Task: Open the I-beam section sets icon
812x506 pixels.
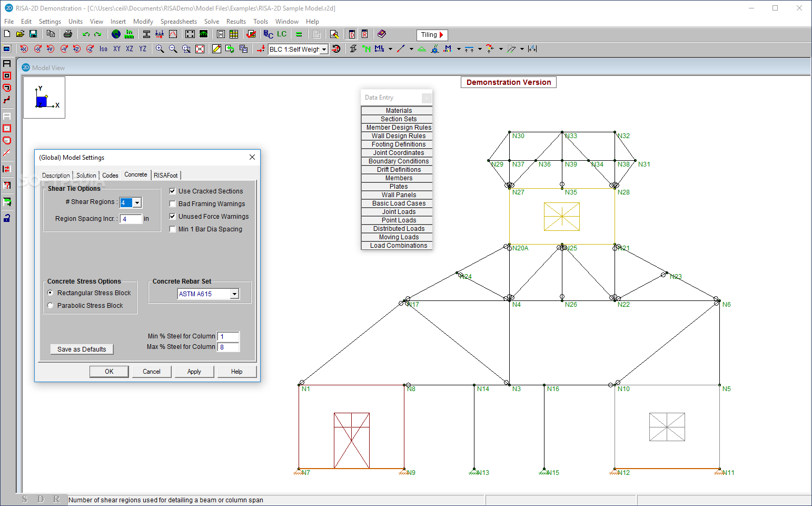Action: click(x=146, y=34)
